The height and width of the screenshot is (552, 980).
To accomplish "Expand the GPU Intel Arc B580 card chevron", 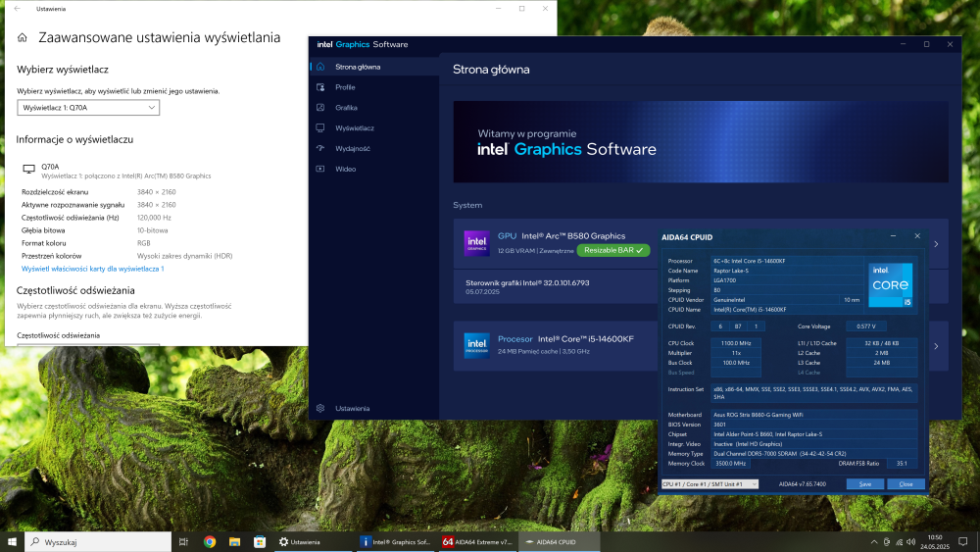I will pos(936,244).
